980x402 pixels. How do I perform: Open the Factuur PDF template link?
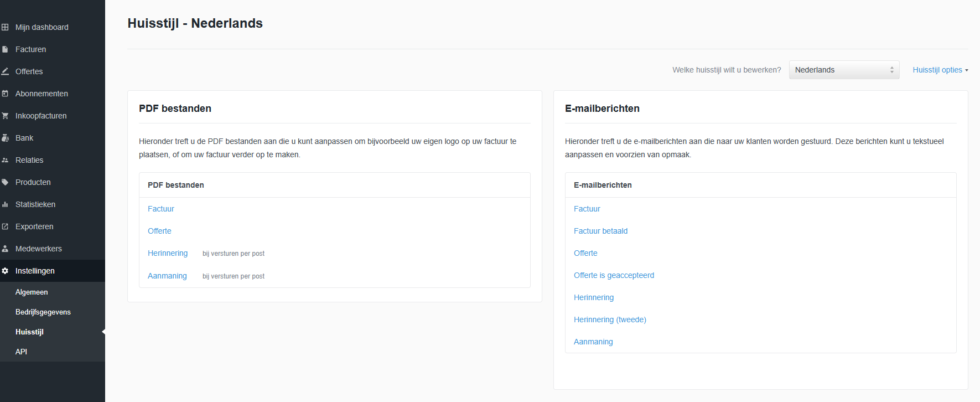[x=161, y=209]
